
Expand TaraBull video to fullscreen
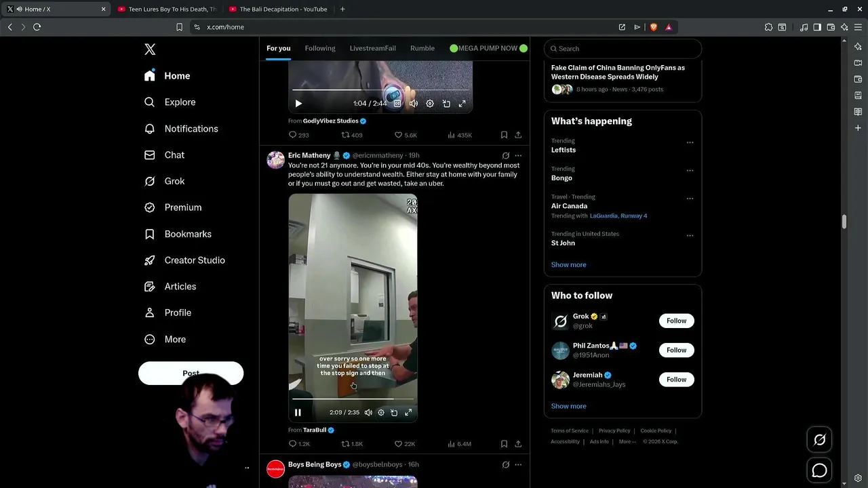click(x=408, y=412)
